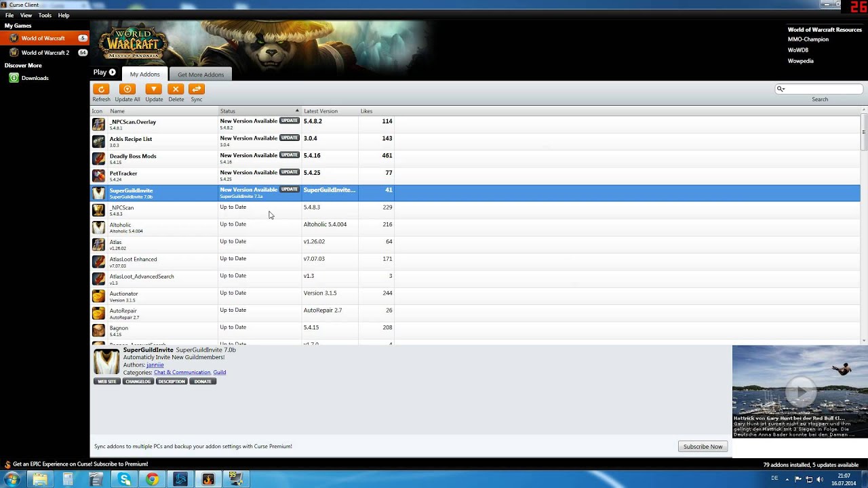Click the DONATE button
The width and height of the screenshot is (868, 488).
[x=203, y=382]
